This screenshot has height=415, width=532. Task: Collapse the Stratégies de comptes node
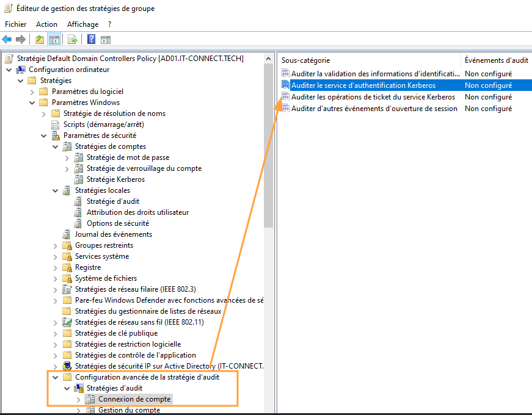(56, 147)
